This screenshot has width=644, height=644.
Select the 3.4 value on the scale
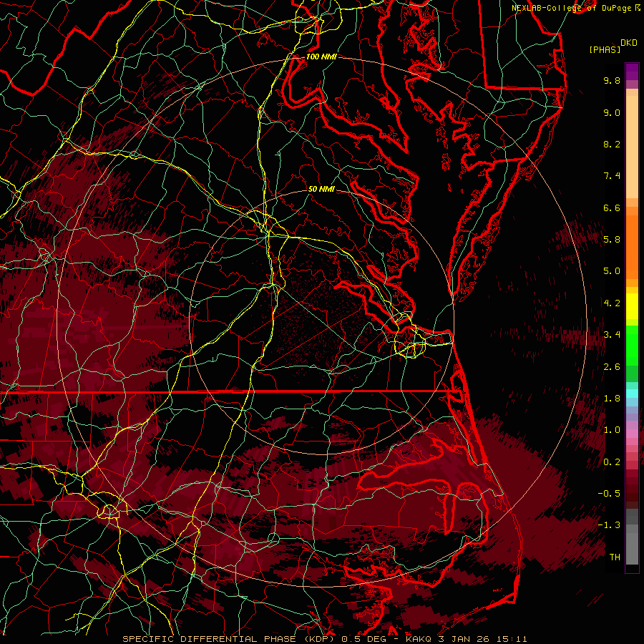click(x=612, y=335)
